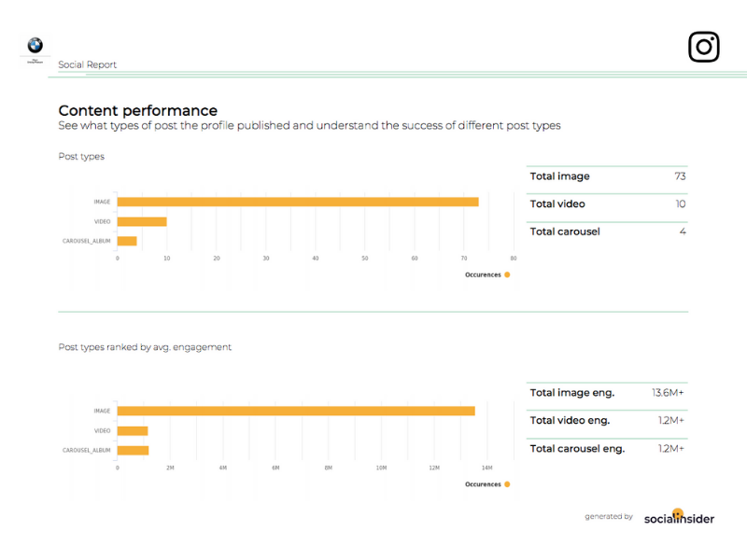747x560 pixels.
Task: Select the IMAGE bar in Post types chart
Action: (298, 202)
